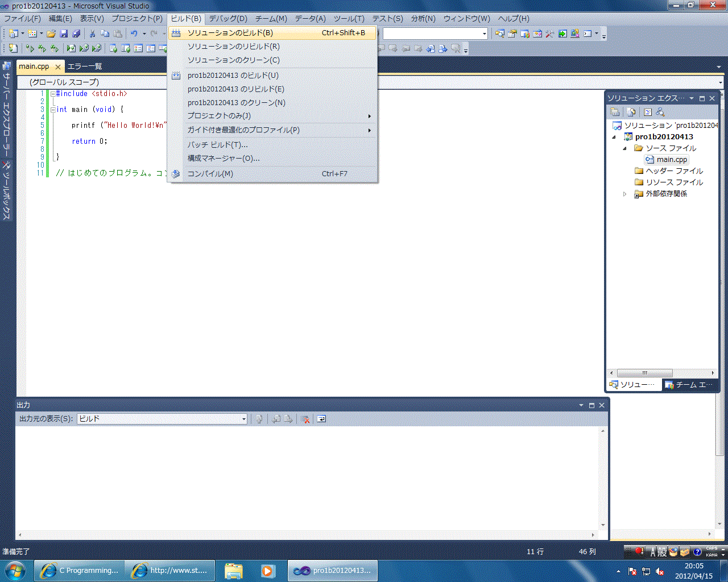The height and width of the screenshot is (582, 728).
Task: Open the New Project dropdown arrow
Action: click(x=23, y=34)
